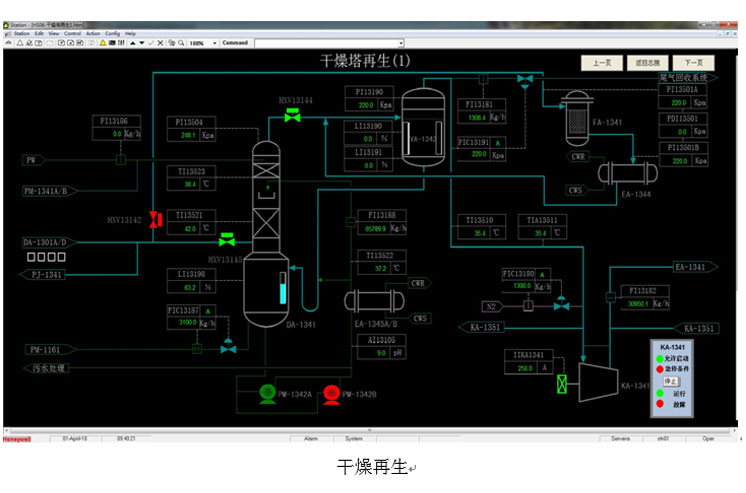Follow the DA-1301A/D tag
The height and width of the screenshot is (493, 746).
point(49,242)
